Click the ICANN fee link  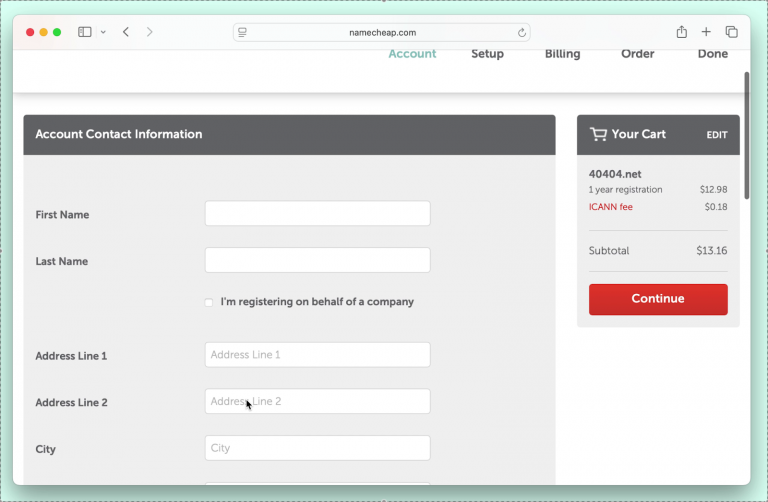(610, 207)
